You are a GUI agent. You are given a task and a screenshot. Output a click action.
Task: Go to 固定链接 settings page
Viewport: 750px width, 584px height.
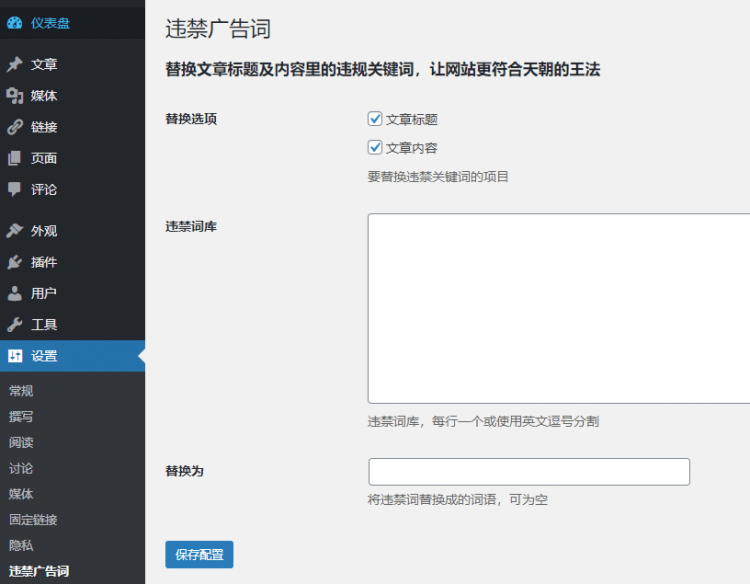coord(33,520)
